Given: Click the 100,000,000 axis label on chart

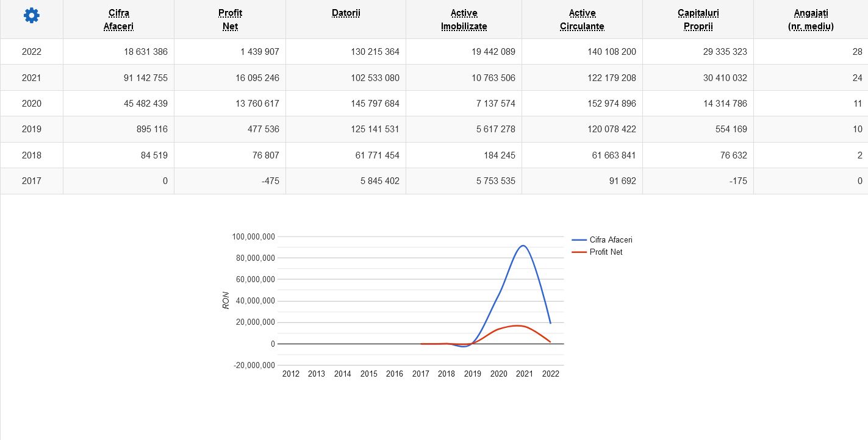Looking at the screenshot, I should 254,236.
